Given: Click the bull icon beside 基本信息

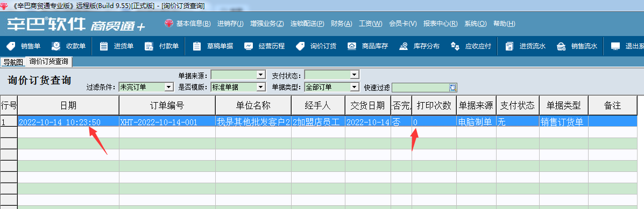Looking at the screenshot, I should click(169, 23).
